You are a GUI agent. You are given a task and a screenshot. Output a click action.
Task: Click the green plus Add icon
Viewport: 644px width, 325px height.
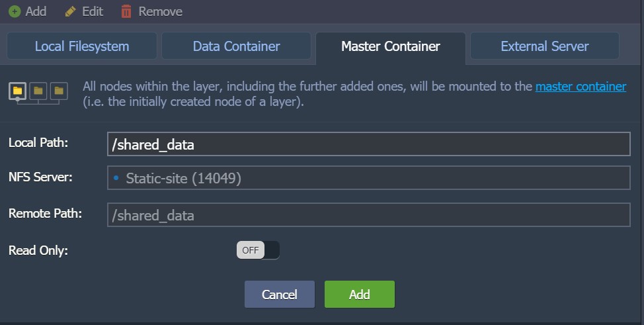[15, 11]
